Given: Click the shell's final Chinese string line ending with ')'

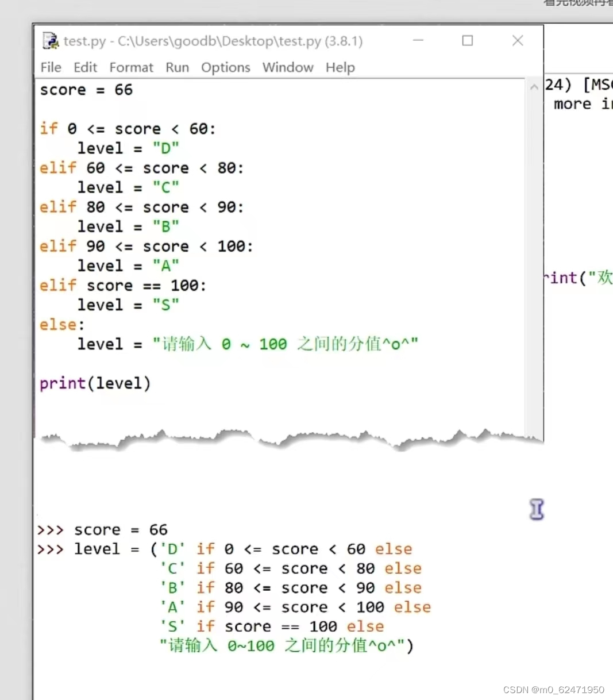Looking at the screenshot, I should pos(286,645).
